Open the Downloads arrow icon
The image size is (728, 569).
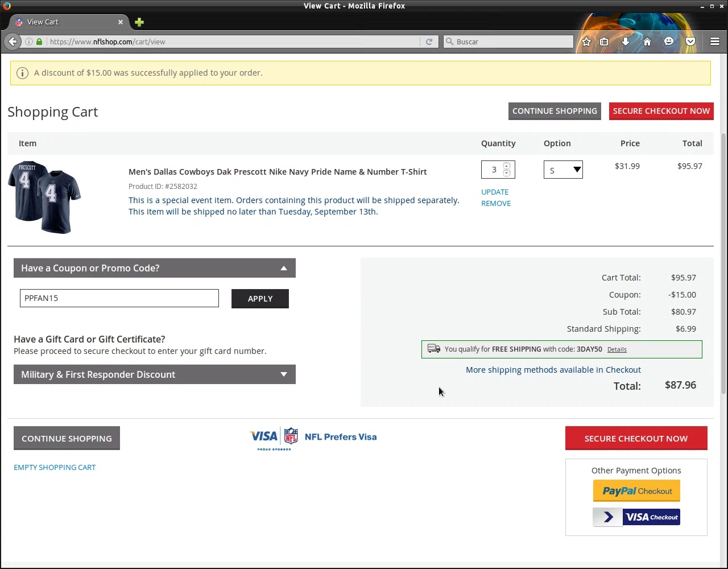pos(626,42)
